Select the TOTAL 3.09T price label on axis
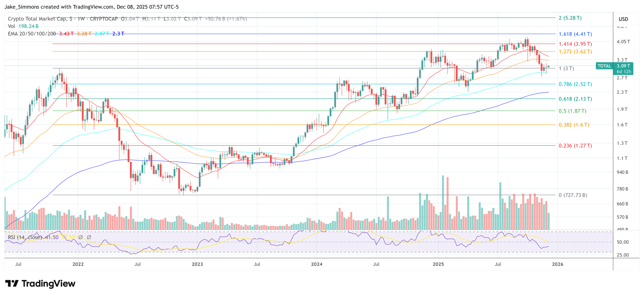The height and width of the screenshot is (297, 644). click(623, 66)
